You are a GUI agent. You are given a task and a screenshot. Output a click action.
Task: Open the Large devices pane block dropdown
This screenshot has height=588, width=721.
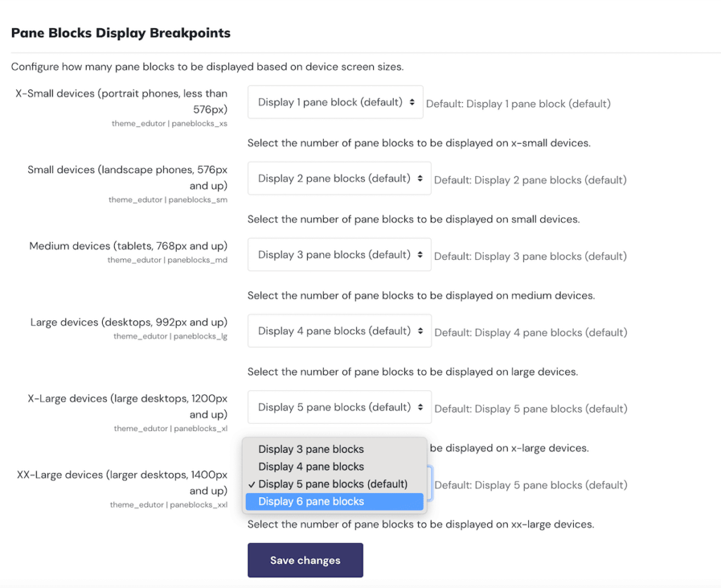(339, 332)
